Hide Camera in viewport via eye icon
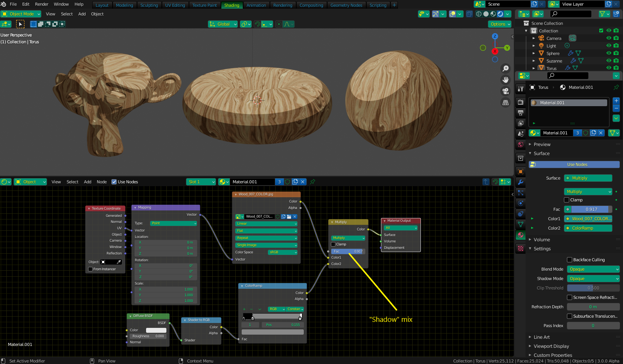 coord(609,38)
